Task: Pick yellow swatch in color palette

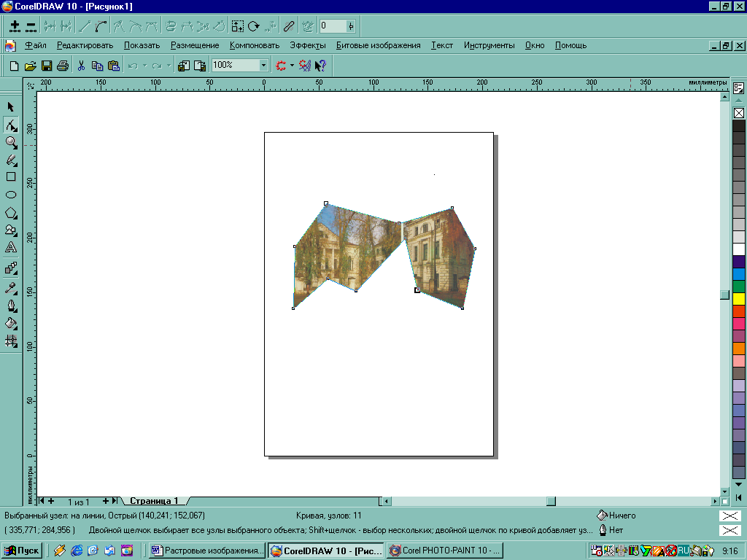Action: (x=739, y=299)
